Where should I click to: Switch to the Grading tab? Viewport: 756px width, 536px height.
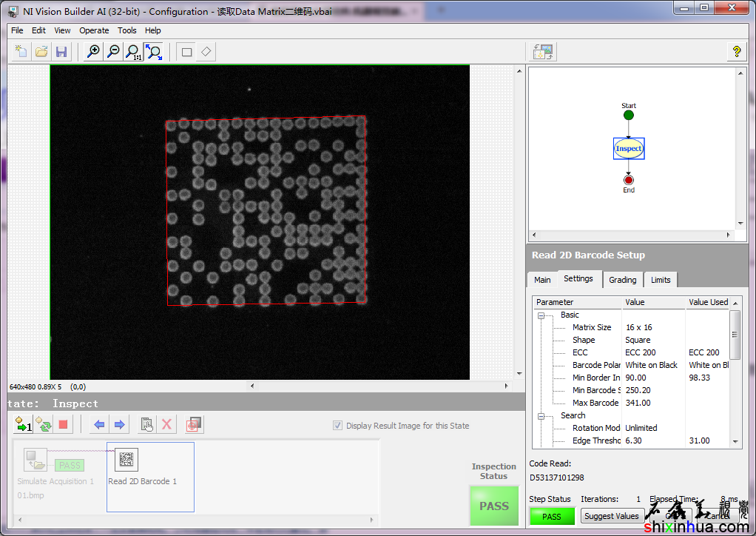pos(622,280)
